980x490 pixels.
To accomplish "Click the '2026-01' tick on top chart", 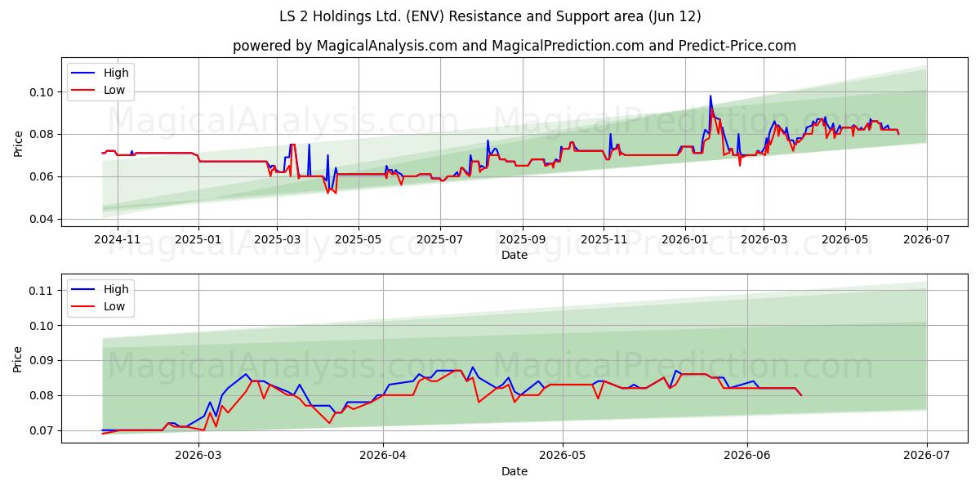I will (x=684, y=239).
